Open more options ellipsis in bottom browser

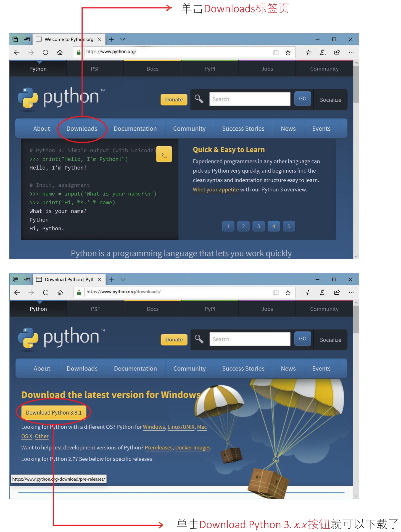coord(351,292)
